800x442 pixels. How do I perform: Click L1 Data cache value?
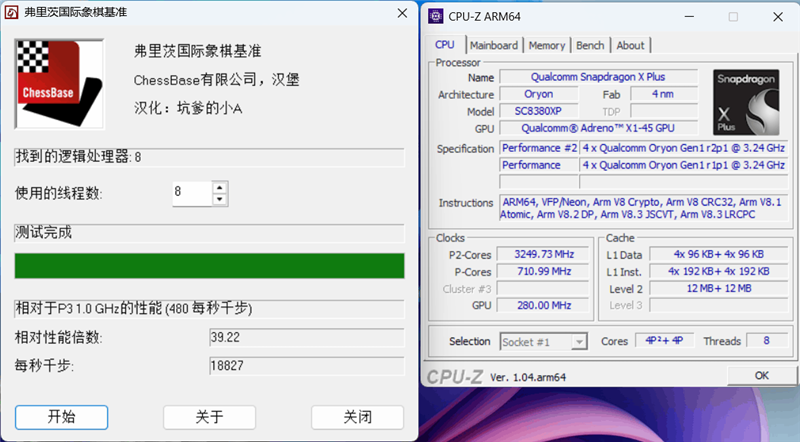[x=719, y=254]
